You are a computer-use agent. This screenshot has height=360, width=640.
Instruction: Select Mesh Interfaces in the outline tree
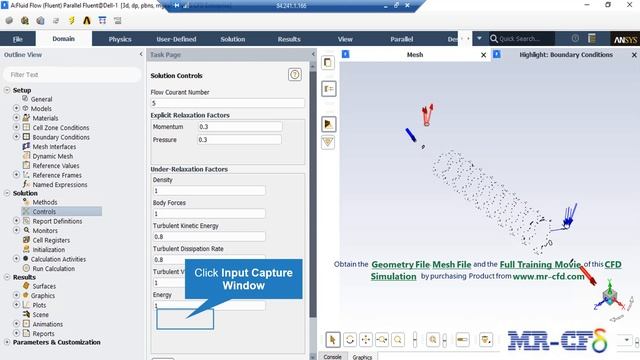coord(54,147)
